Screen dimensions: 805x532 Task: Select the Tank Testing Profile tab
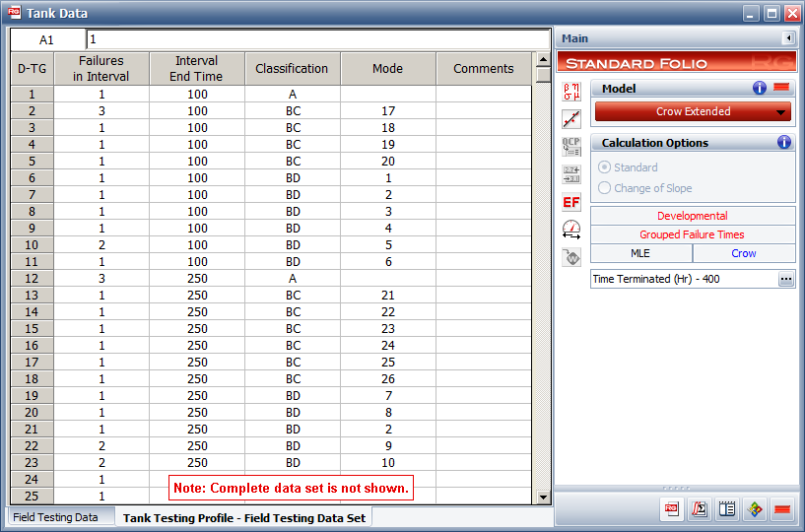pyautogui.click(x=243, y=517)
